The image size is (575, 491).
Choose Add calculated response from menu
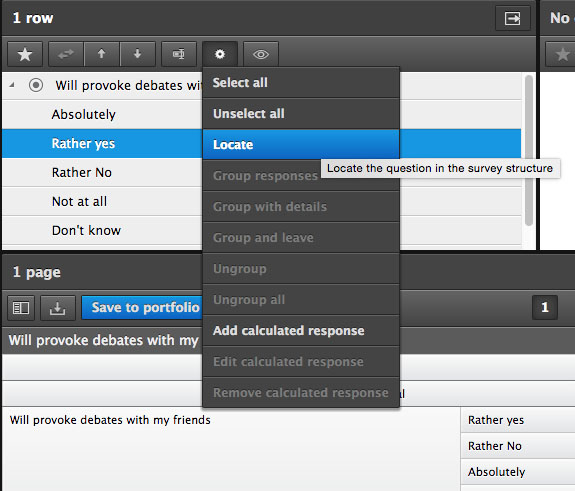(x=301, y=330)
